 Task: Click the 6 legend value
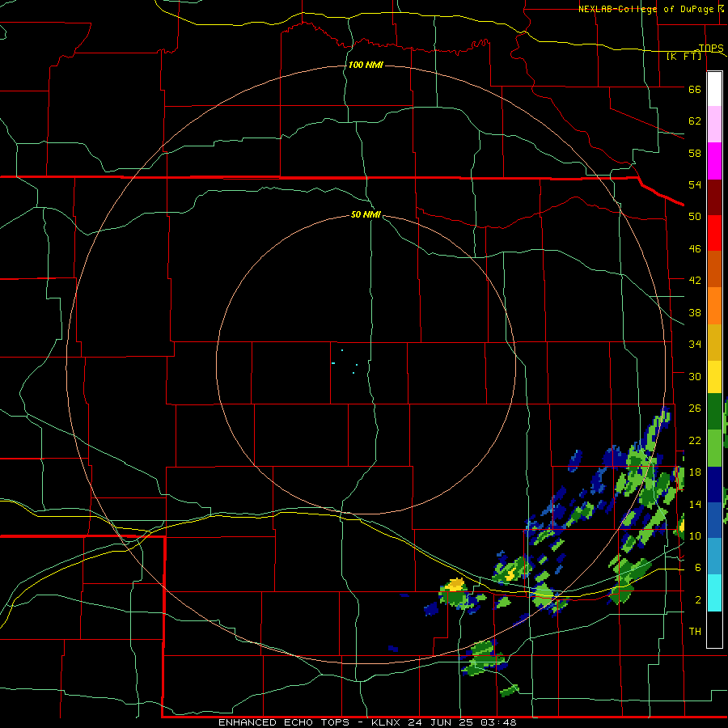coord(698,568)
